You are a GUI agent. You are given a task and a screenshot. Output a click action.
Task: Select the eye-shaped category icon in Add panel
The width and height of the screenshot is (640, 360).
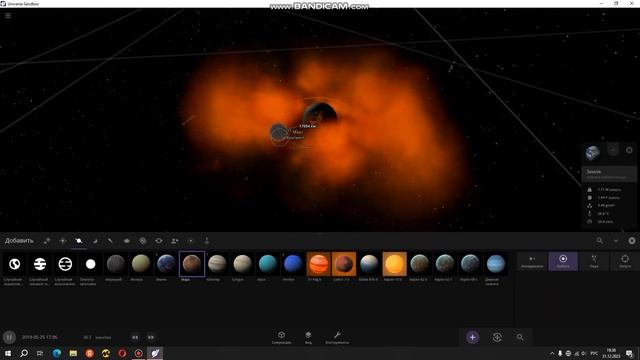(x=158, y=241)
